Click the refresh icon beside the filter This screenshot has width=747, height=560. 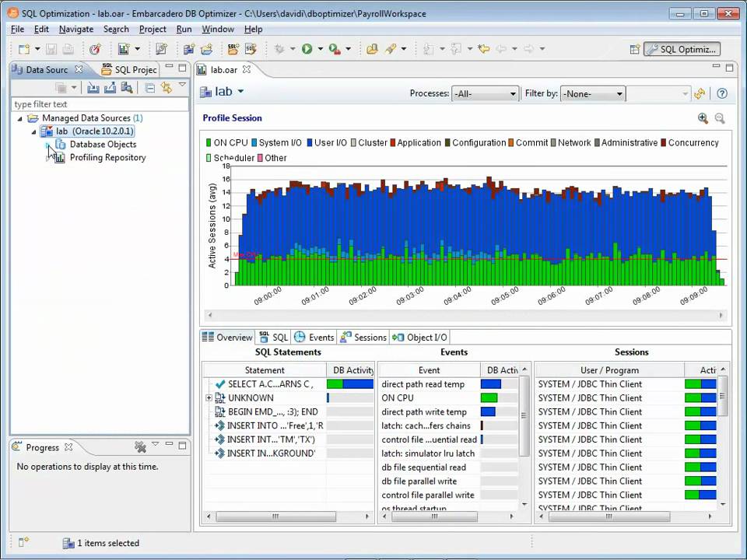[700, 94]
